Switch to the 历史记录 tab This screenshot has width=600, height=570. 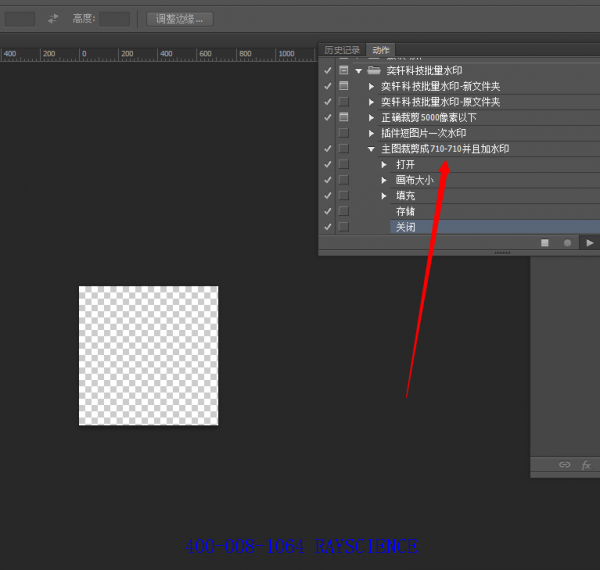(342, 50)
